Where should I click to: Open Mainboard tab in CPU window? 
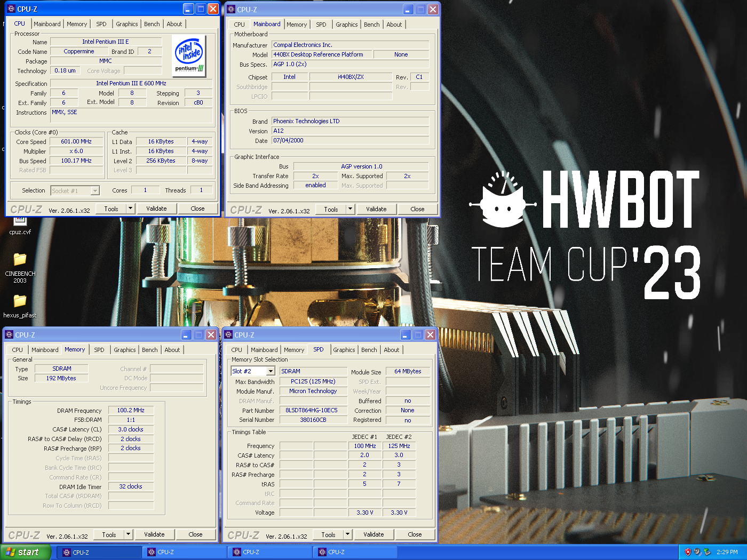coord(47,24)
